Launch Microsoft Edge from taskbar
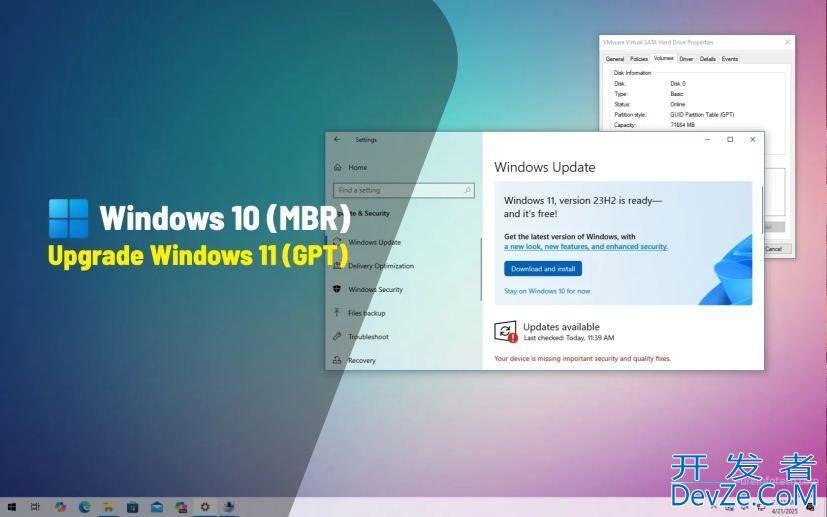 click(84, 508)
